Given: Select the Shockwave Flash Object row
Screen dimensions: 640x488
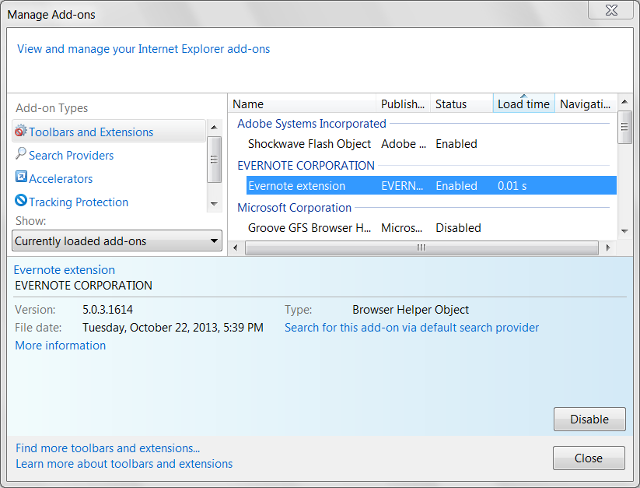Looking at the screenshot, I should click(x=431, y=144).
